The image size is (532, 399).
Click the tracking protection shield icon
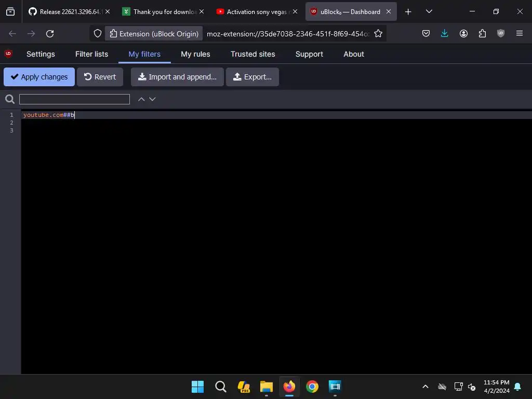tap(98, 34)
